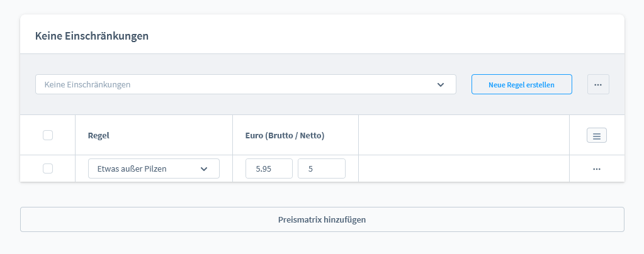The height and width of the screenshot is (254, 644).
Task: Open the Etwas außer Pilzen rule dropdown
Action: pos(154,168)
